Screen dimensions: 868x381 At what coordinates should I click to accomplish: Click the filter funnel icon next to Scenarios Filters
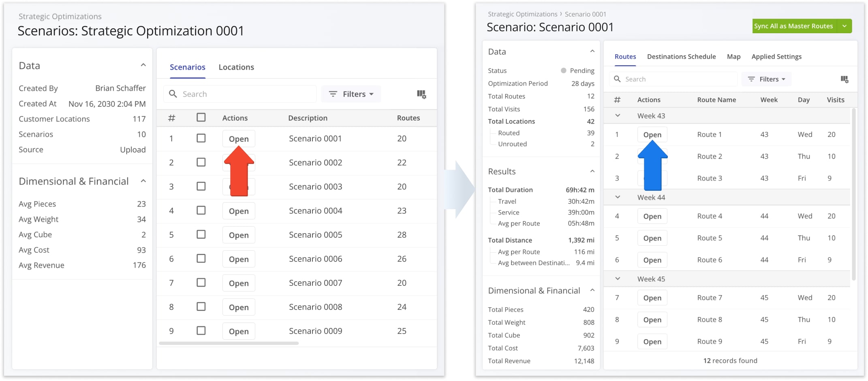pyautogui.click(x=333, y=94)
